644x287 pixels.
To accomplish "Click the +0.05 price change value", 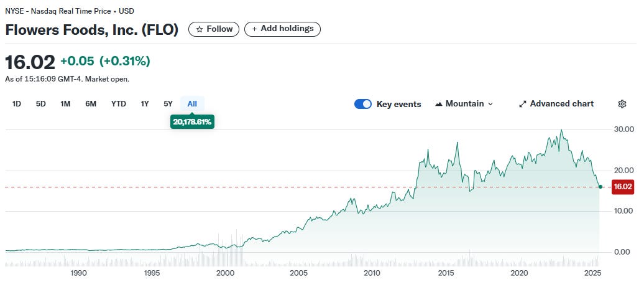I will (77, 61).
